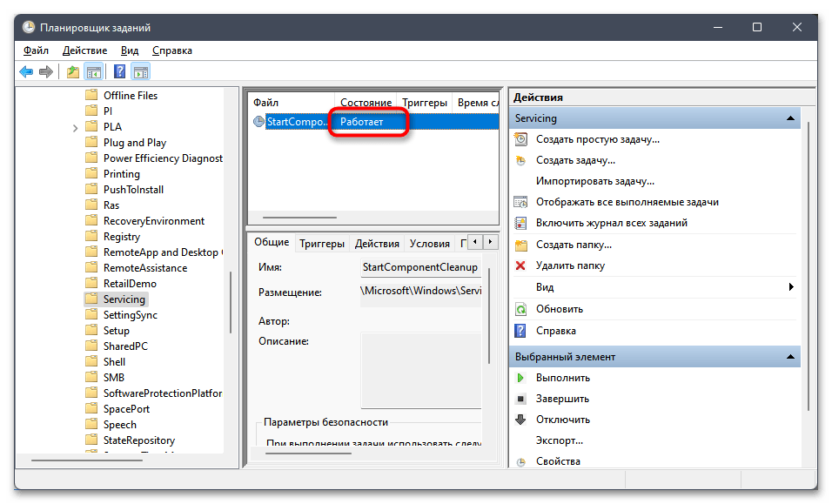
Task: Click the Shell folder icon
Action: coord(91,361)
